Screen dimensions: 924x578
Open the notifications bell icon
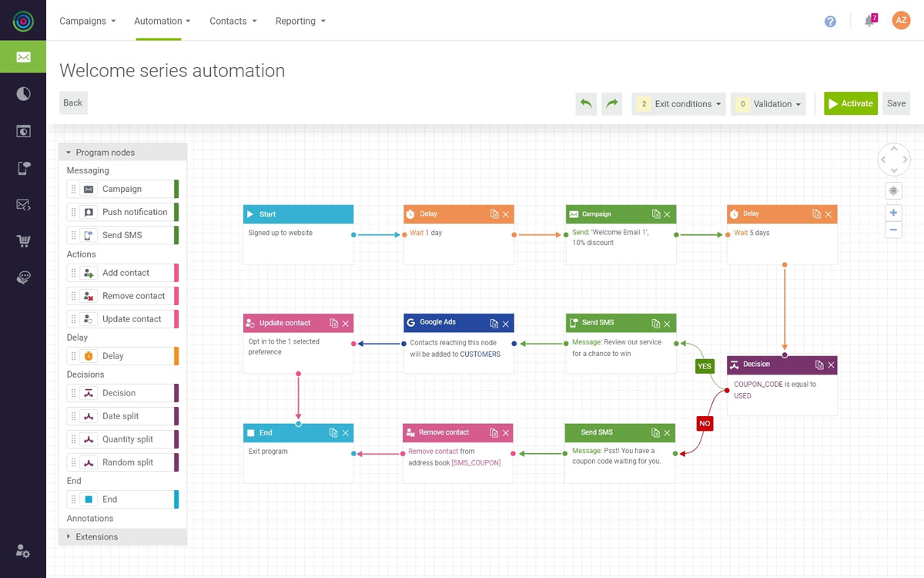(x=869, y=21)
